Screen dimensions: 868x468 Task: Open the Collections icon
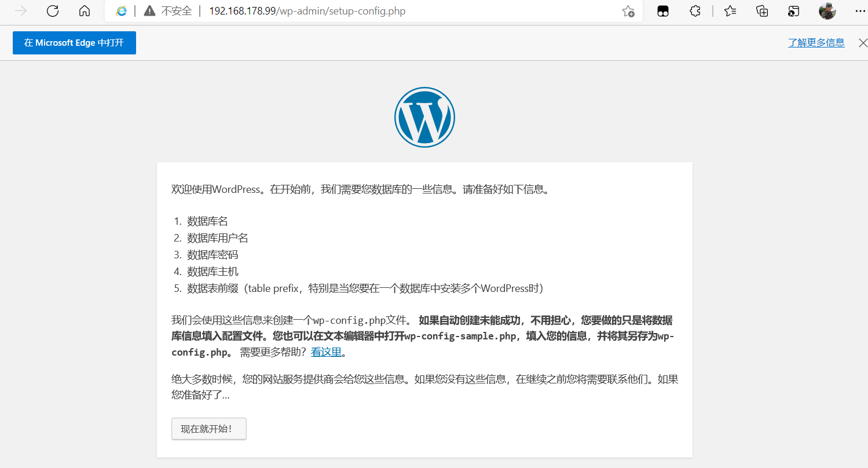click(x=763, y=11)
